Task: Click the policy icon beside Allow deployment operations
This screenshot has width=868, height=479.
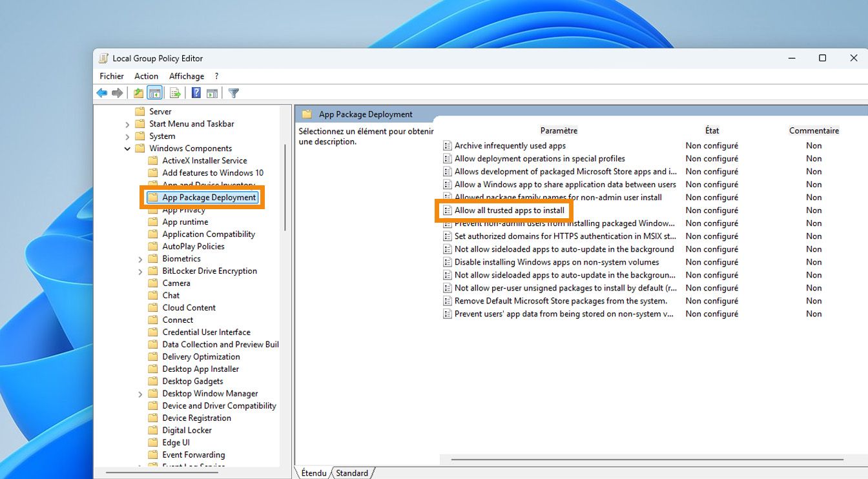Action: pyautogui.click(x=447, y=159)
